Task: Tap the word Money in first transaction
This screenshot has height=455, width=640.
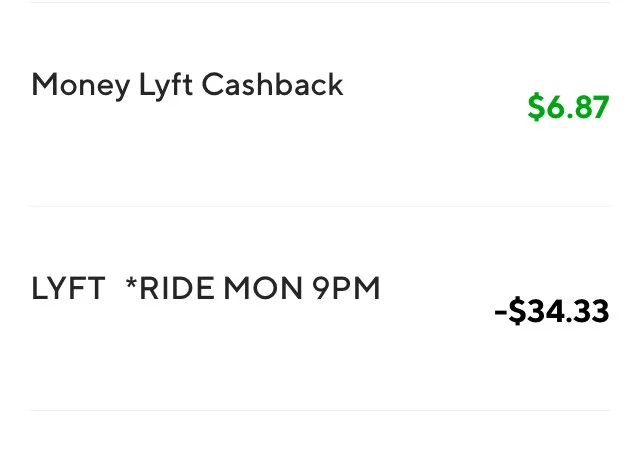Action: pyautogui.click(x=81, y=86)
